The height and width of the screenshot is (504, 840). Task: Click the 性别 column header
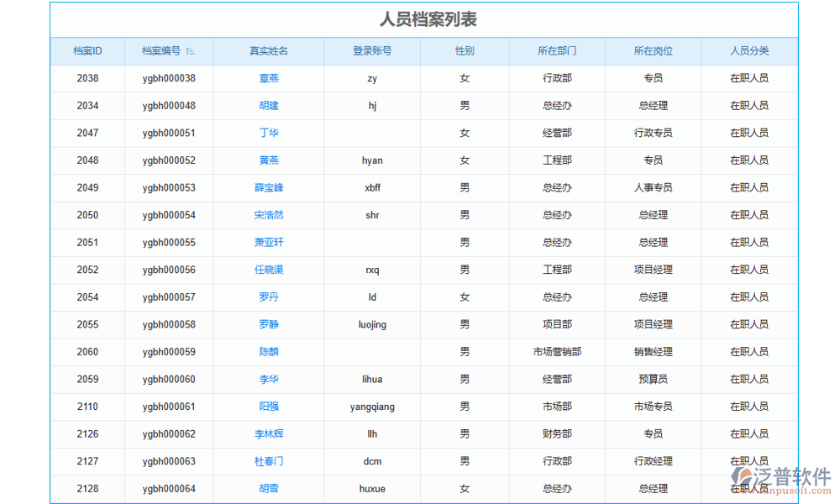(465, 50)
